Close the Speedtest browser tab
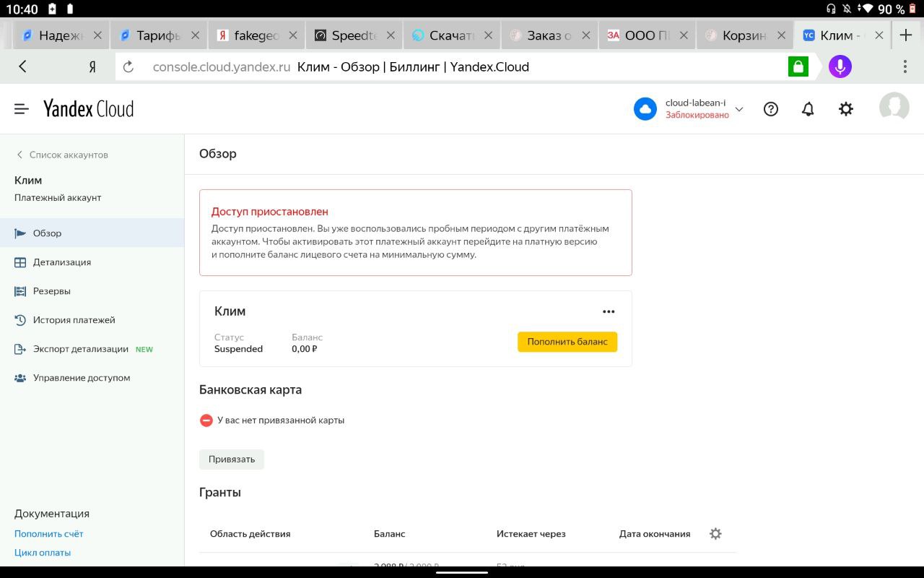 [x=391, y=35]
